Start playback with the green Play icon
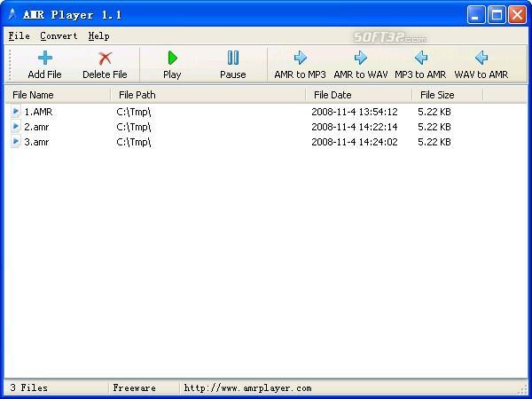Viewport: 532px width, 399px height. click(172, 58)
